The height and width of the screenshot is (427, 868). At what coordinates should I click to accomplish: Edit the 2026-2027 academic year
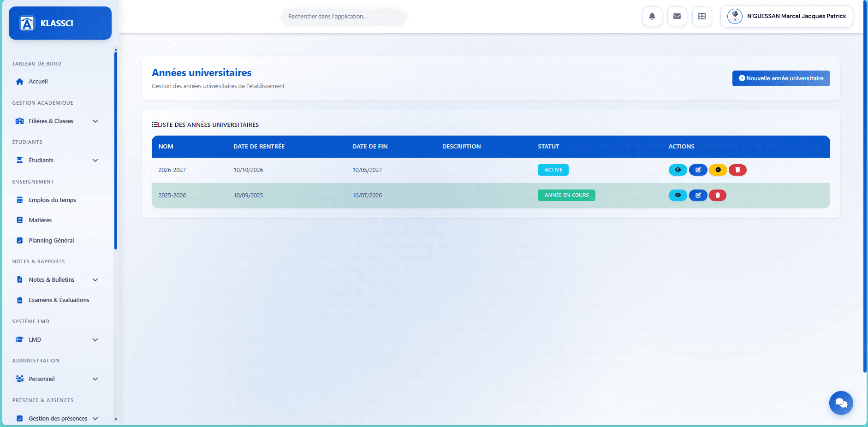[x=698, y=170]
